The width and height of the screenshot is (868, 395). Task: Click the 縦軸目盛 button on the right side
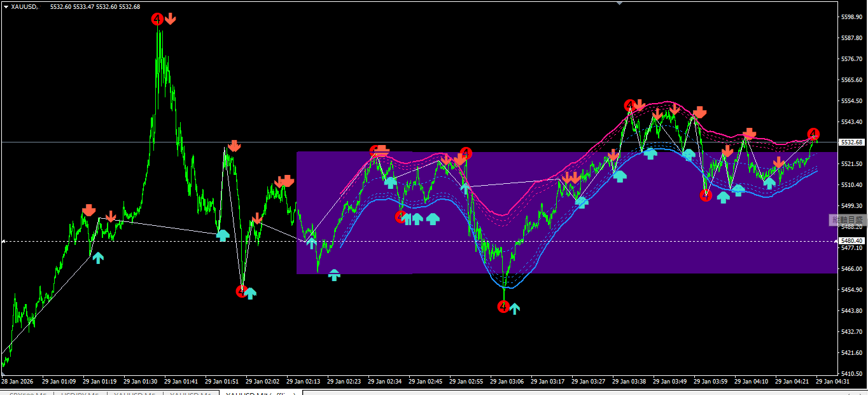click(848, 220)
